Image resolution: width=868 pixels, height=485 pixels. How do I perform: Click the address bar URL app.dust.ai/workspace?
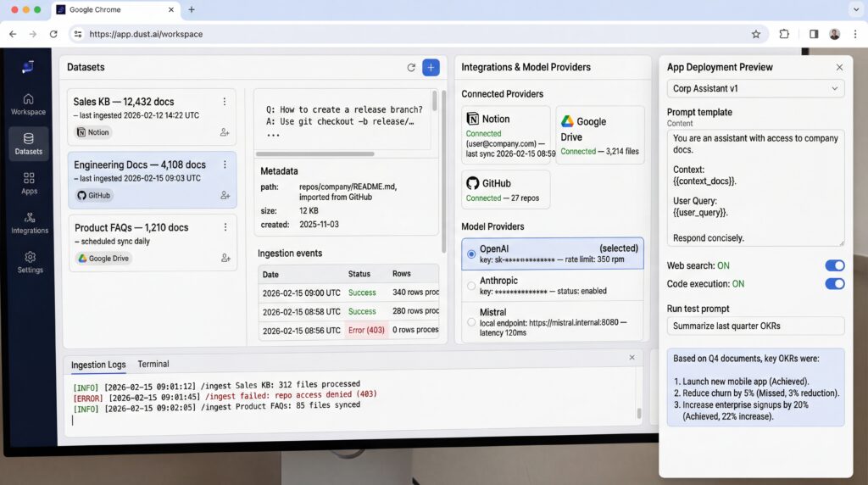pos(146,34)
